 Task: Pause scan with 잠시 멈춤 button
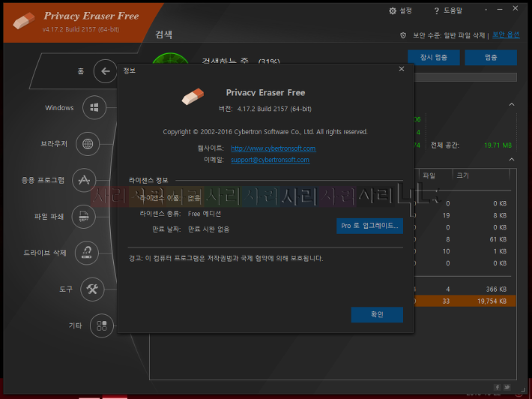click(x=434, y=58)
